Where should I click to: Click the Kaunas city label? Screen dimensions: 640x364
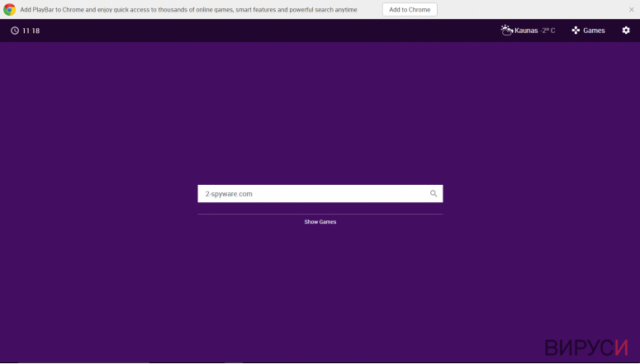[x=526, y=31]
